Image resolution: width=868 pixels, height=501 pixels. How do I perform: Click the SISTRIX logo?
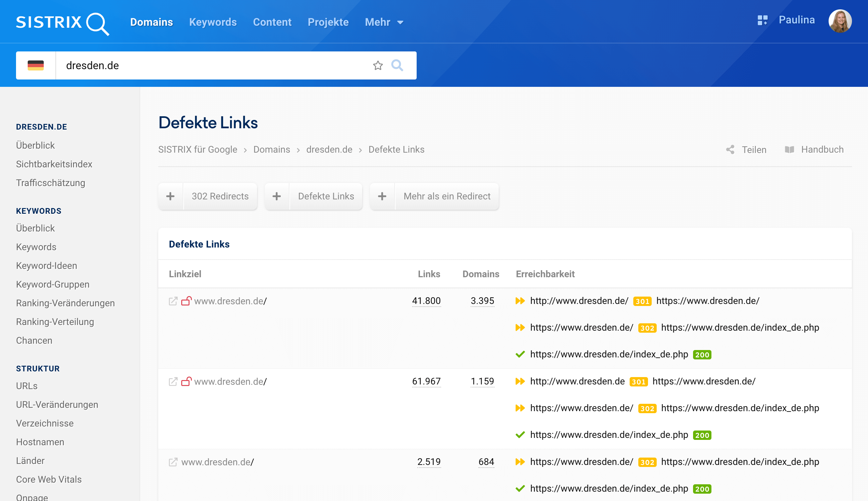click(x=62, y=23)
